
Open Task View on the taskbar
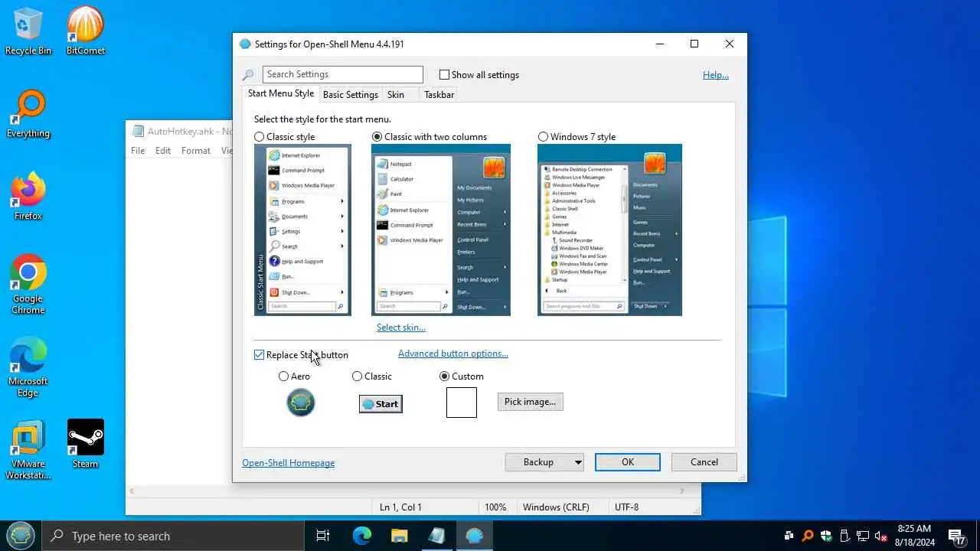[323, 536]
